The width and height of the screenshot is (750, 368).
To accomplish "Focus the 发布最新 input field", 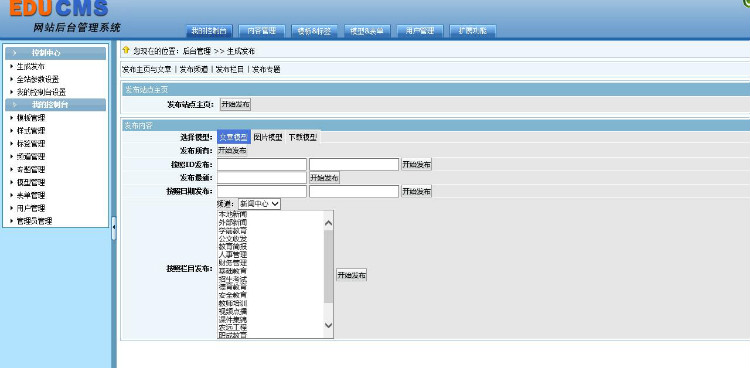I will click(262, 178).
